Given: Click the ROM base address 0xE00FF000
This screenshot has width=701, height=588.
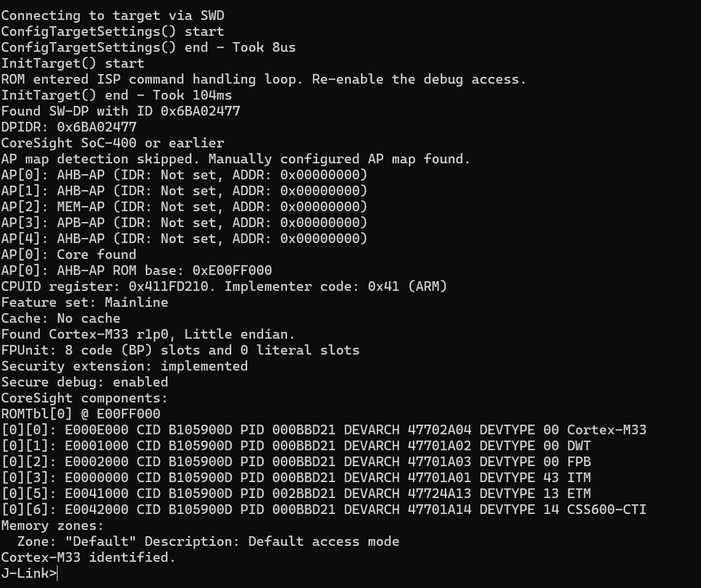Looking at the screenshot, I should (x=232, y=270).
